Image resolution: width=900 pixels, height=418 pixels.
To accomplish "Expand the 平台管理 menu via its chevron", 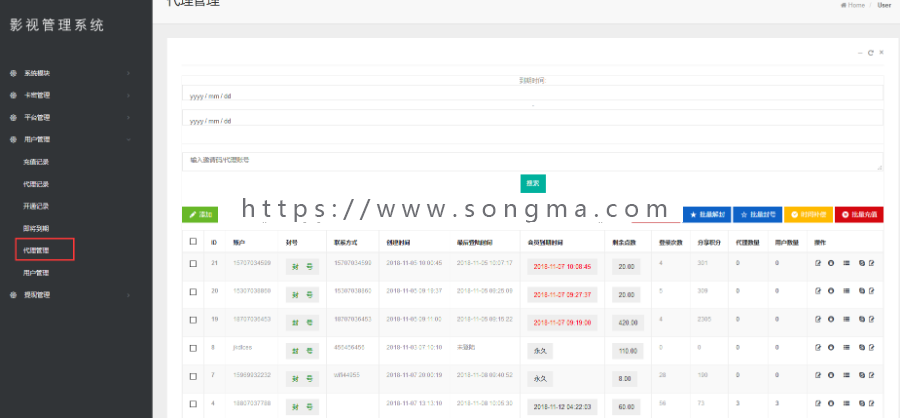I will coord(128,117).
